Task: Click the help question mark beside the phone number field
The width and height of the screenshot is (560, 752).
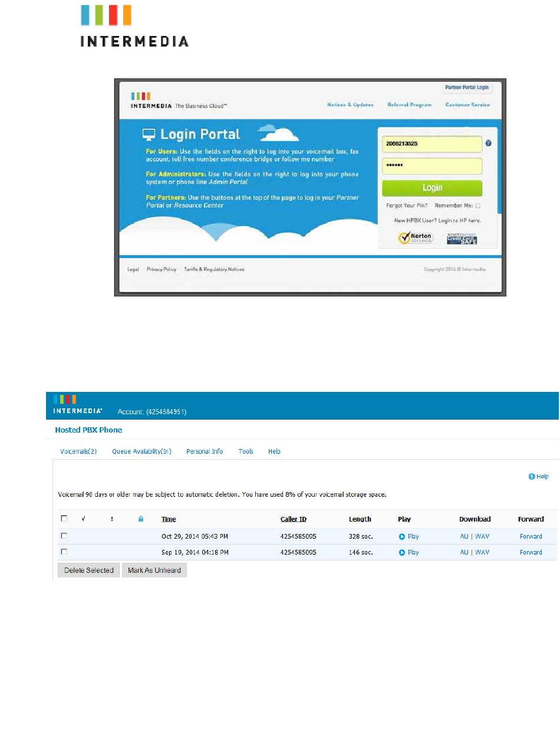Action: 488,143
